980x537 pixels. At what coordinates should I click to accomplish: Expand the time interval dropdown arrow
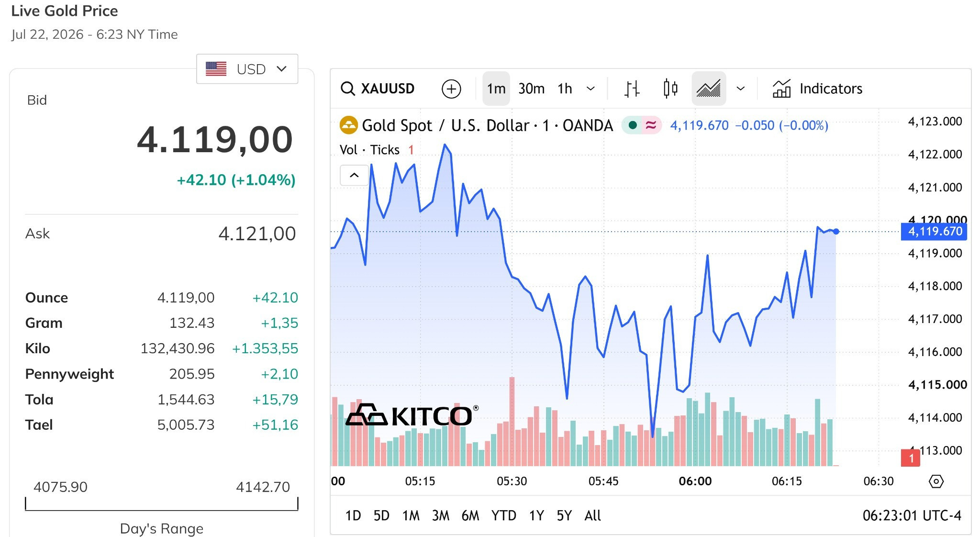(590, 89)
